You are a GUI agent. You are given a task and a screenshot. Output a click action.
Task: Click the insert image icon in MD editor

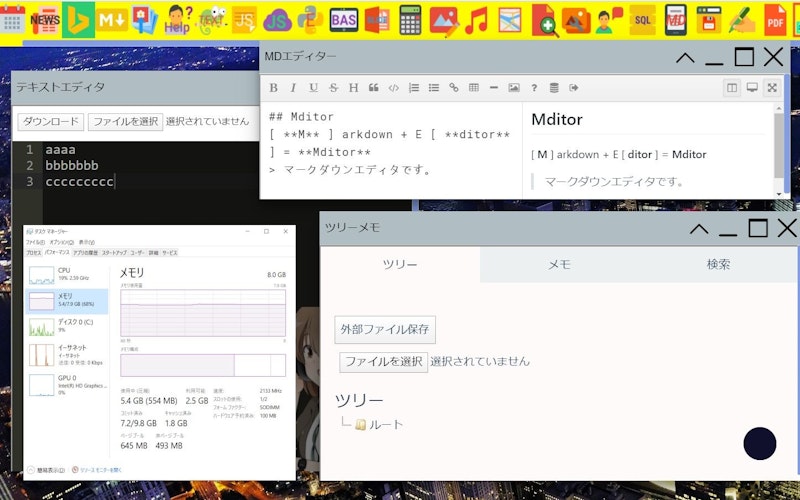pos(514,88)
